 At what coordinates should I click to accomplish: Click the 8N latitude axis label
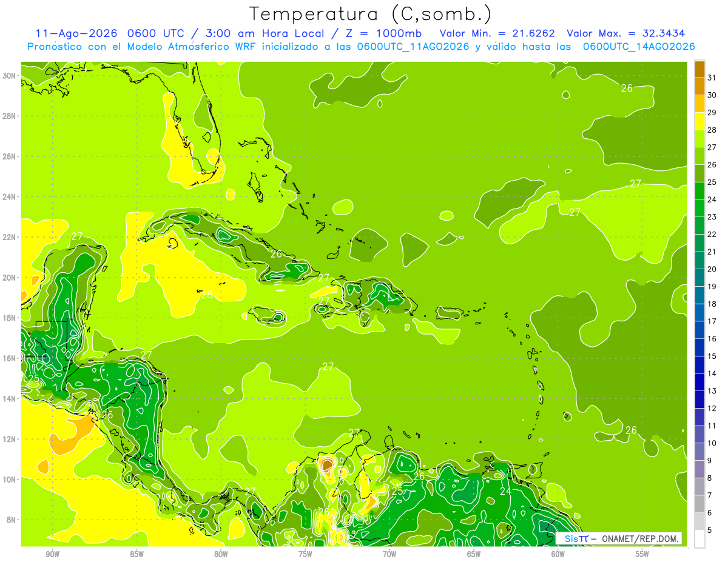coord(10,520)
